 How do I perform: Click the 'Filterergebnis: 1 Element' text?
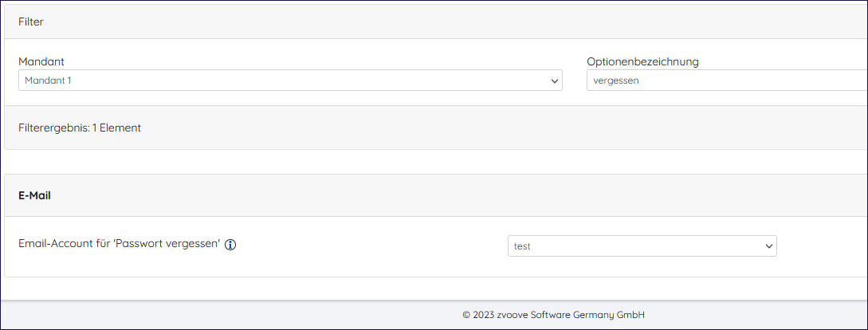pyautogui.click(x=80, y=128)
